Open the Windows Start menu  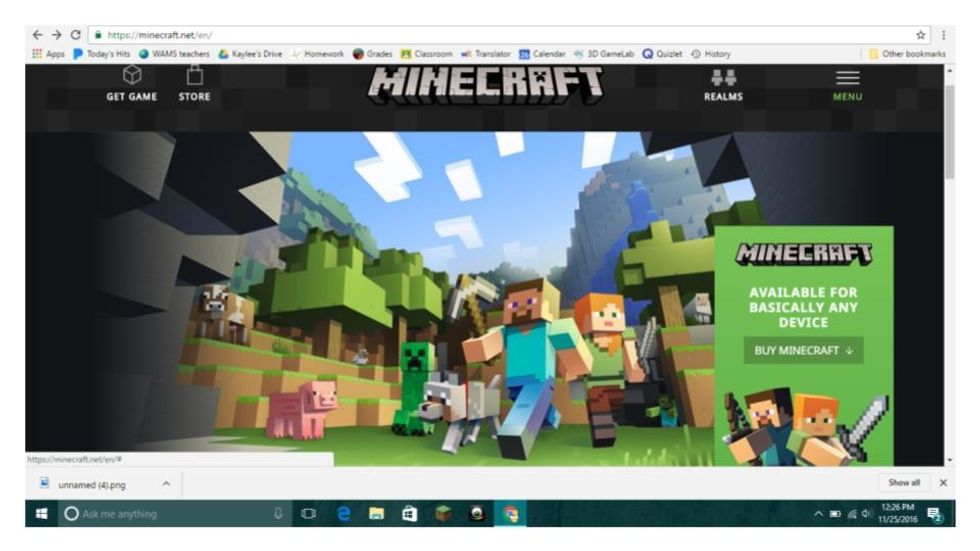click(42, 514)
